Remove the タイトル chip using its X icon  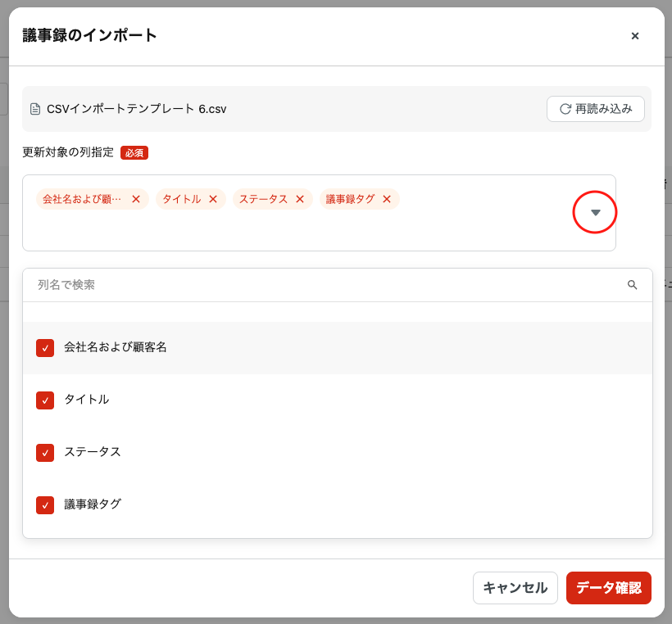(x=213, y=199)
